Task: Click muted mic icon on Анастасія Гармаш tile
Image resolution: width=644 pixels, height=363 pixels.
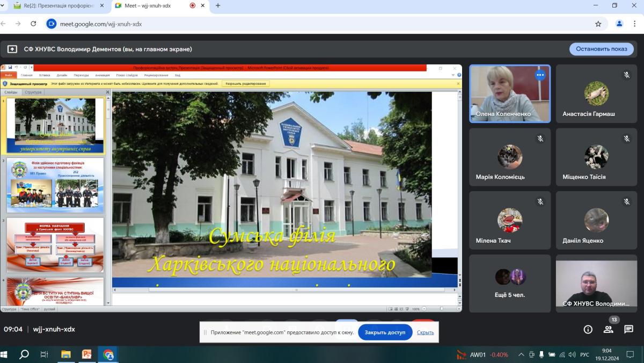Action: coord(626,75)
